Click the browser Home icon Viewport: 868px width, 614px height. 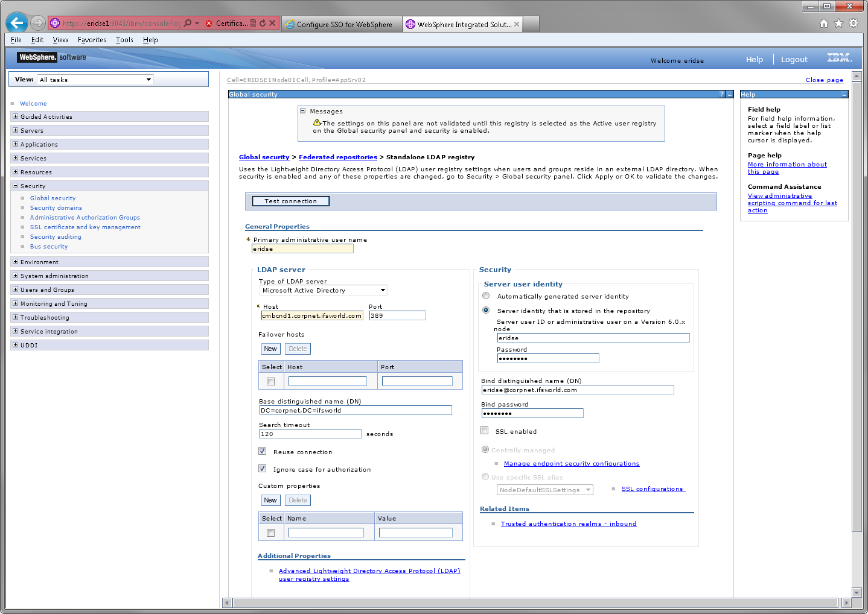(x=823, y=24)
